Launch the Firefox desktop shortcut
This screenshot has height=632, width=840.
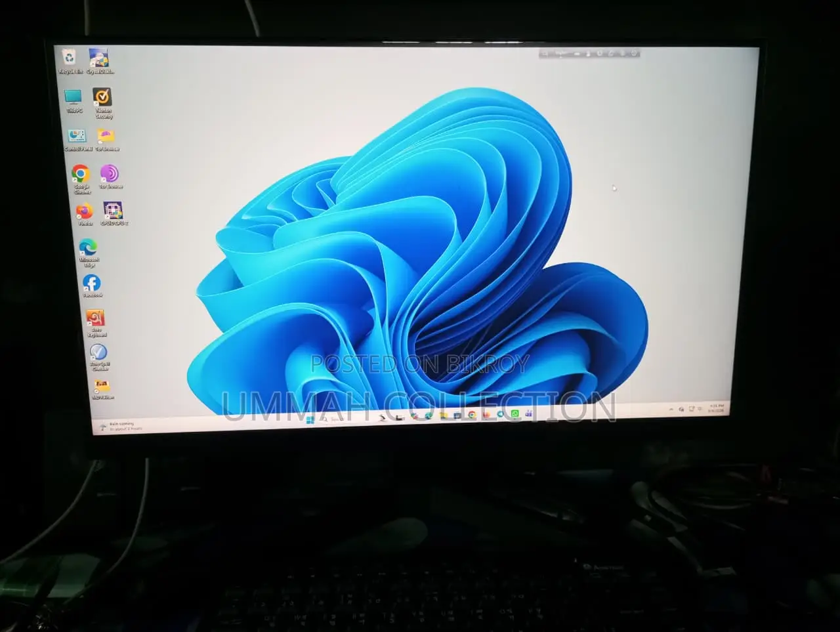coord(85,215)
